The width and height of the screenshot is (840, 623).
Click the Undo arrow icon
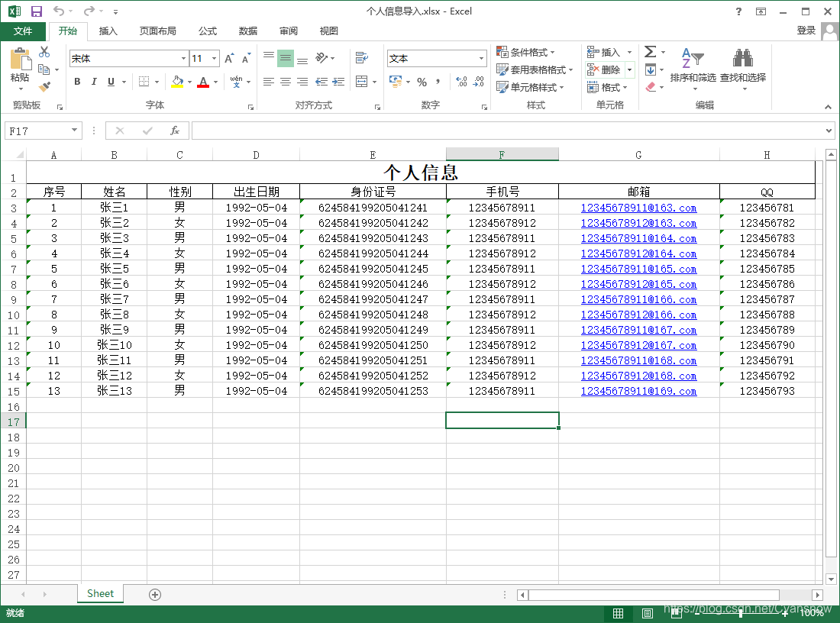click(x=58, y=11)
